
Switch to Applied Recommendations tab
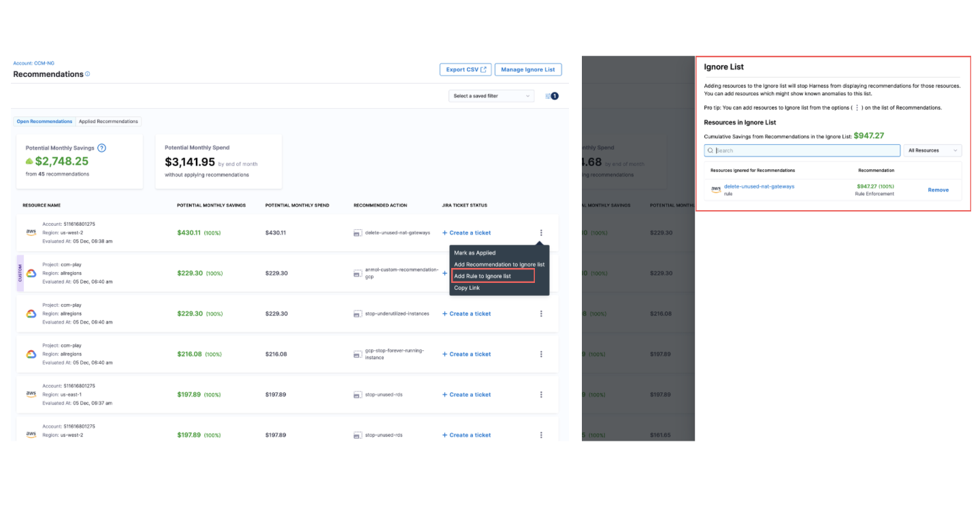108,122
